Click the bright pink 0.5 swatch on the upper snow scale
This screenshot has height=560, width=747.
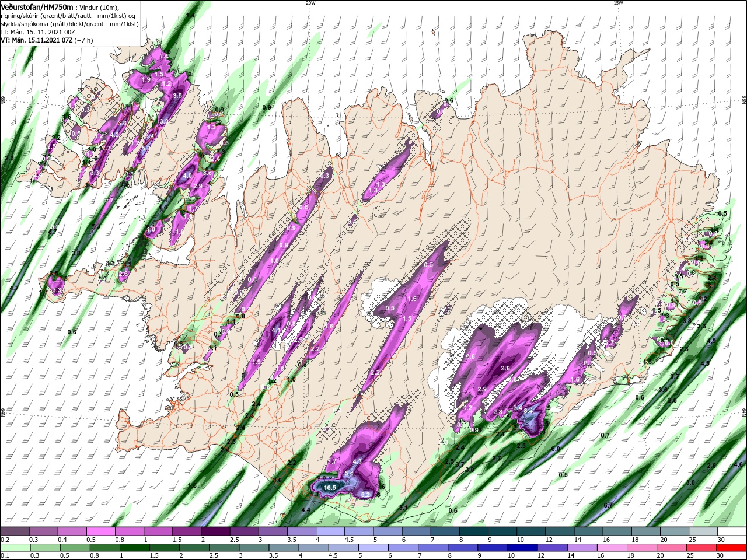(x=100, y=531)
